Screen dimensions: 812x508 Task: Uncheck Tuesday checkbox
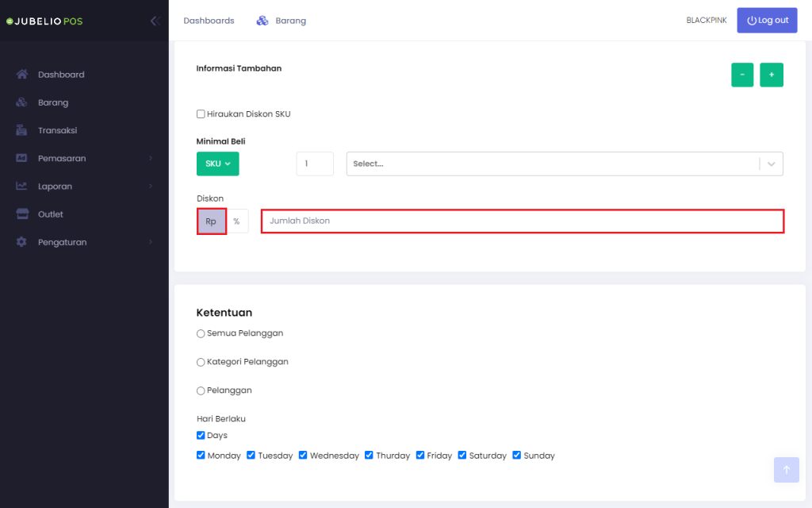click(251, 455)
